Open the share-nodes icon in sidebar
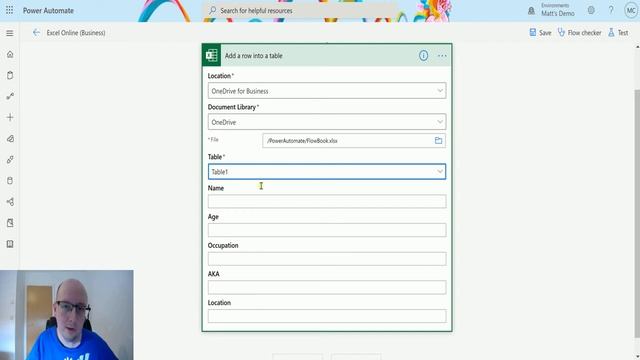 coord(10,202)
